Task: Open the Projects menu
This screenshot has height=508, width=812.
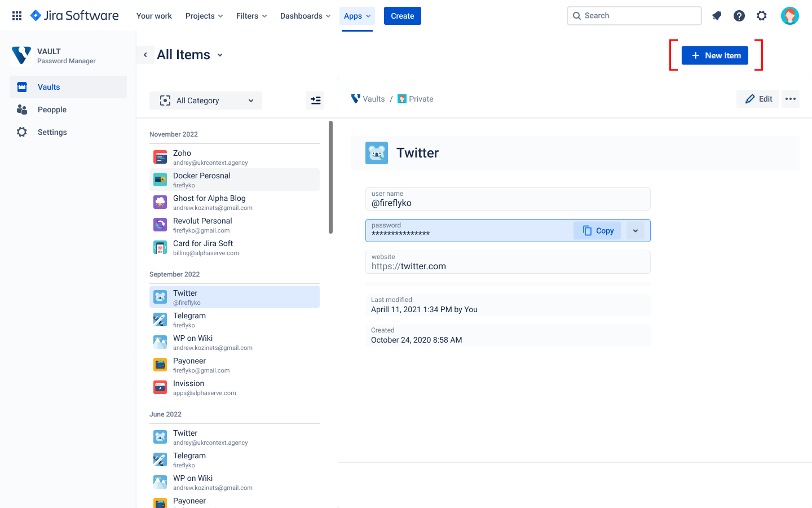Action: click(x=204, y=16)
